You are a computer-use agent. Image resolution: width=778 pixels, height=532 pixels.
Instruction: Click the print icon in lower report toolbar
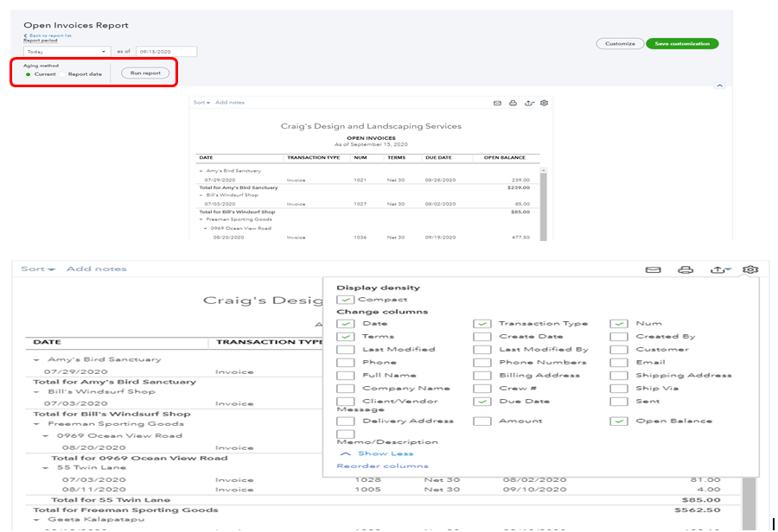[686, 269]
